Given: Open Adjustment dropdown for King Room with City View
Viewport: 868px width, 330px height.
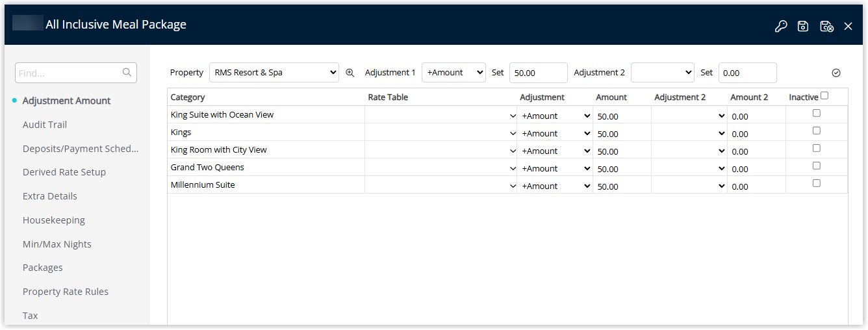Looking at the screenshot, I should pyautogui.click(x=555, y=151).
